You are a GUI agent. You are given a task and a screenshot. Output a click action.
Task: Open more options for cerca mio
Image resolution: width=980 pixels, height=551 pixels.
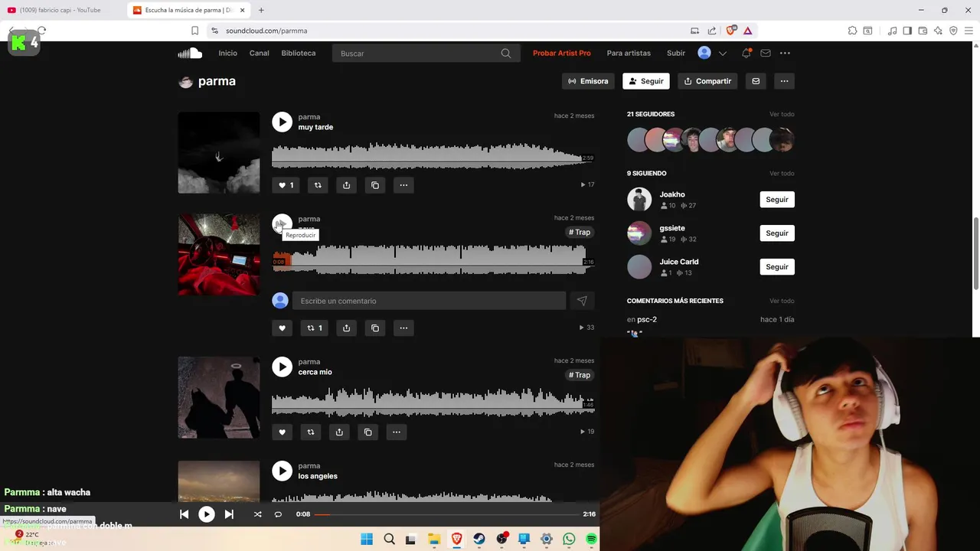(397, 432)
